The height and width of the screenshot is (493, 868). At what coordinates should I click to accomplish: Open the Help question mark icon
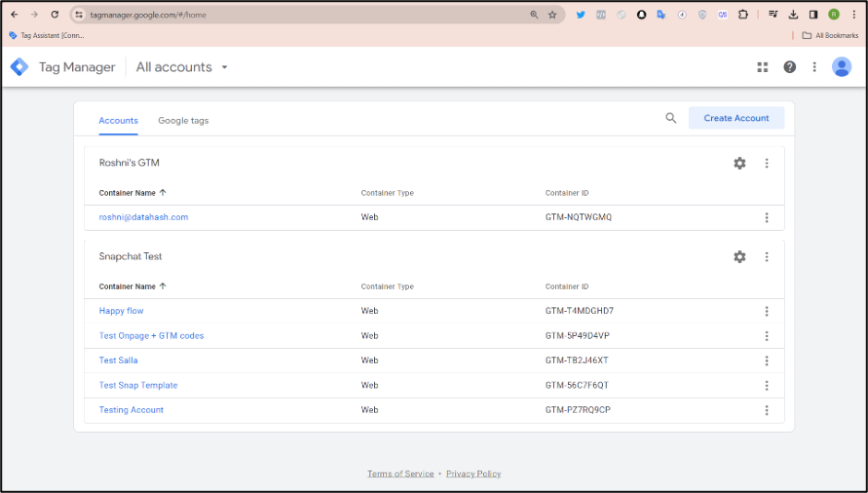pos(790,67)
